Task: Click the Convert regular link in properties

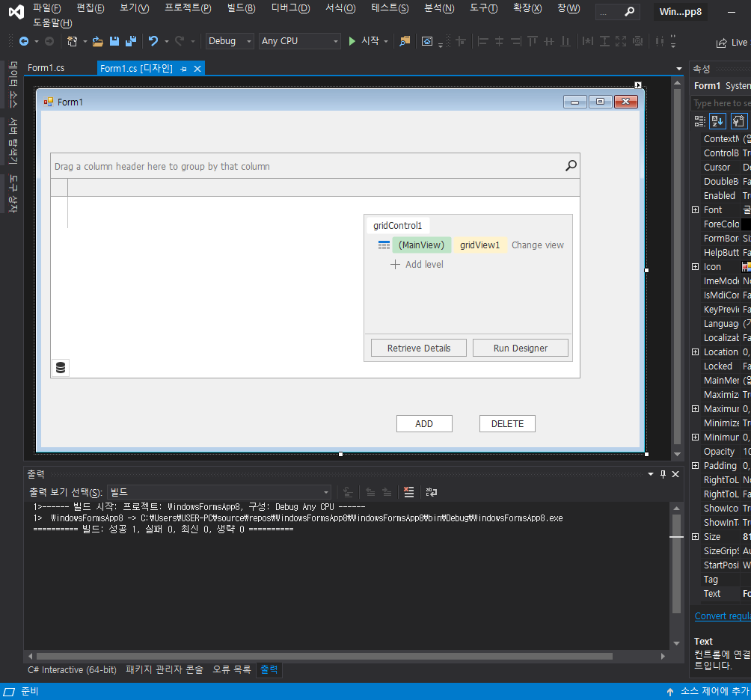Action: coord(723,616)
